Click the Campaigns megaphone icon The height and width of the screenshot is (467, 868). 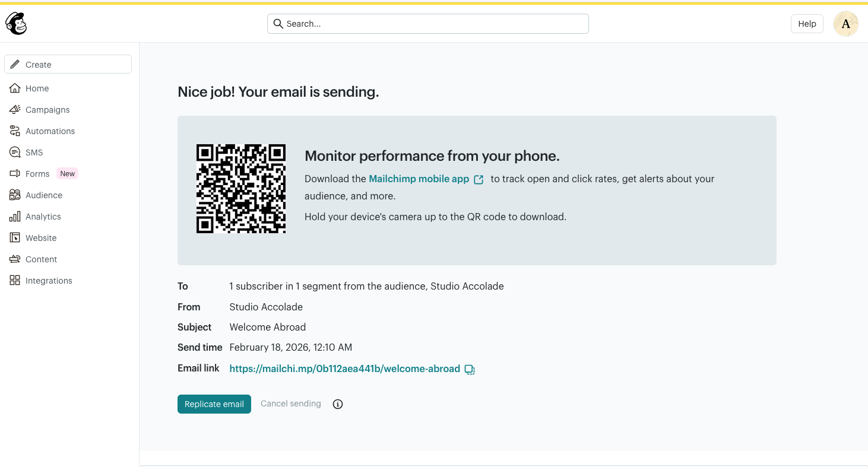click(15, 110)
